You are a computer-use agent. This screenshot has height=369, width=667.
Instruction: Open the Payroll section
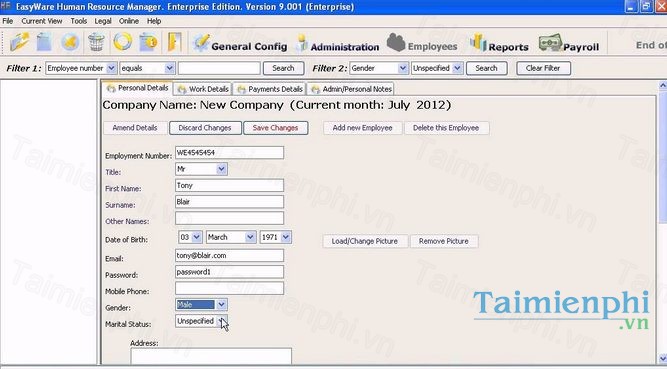pos(569,44)
